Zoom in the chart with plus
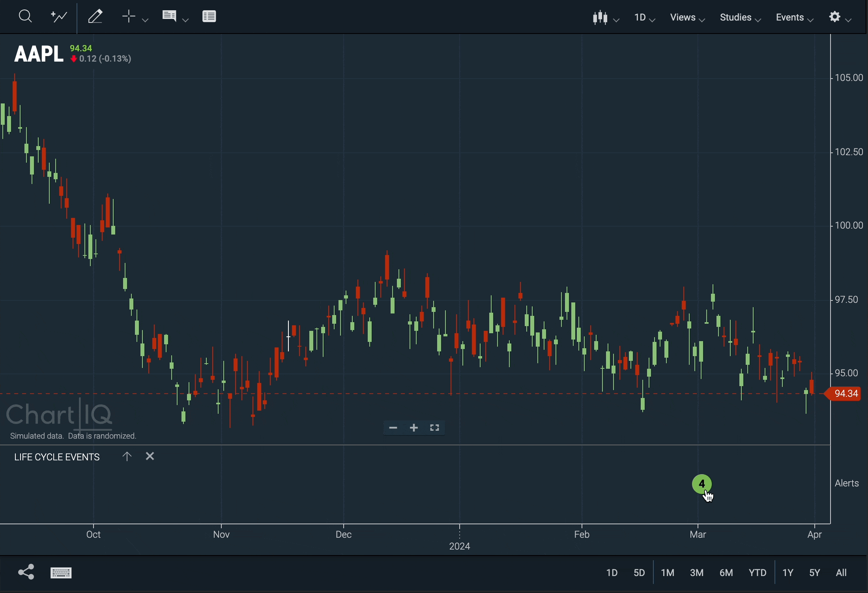This screenshot has height=593, width=868. tap(414, 428)
